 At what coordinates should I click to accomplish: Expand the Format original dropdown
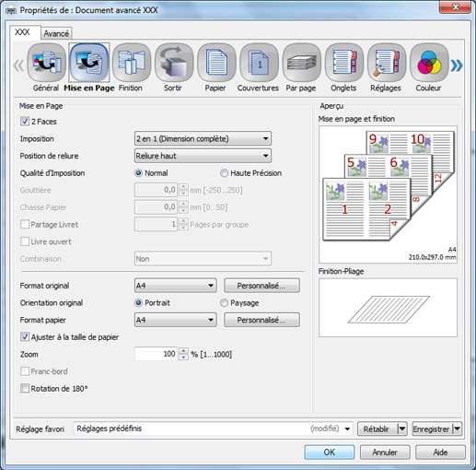(x=176, y=286)
